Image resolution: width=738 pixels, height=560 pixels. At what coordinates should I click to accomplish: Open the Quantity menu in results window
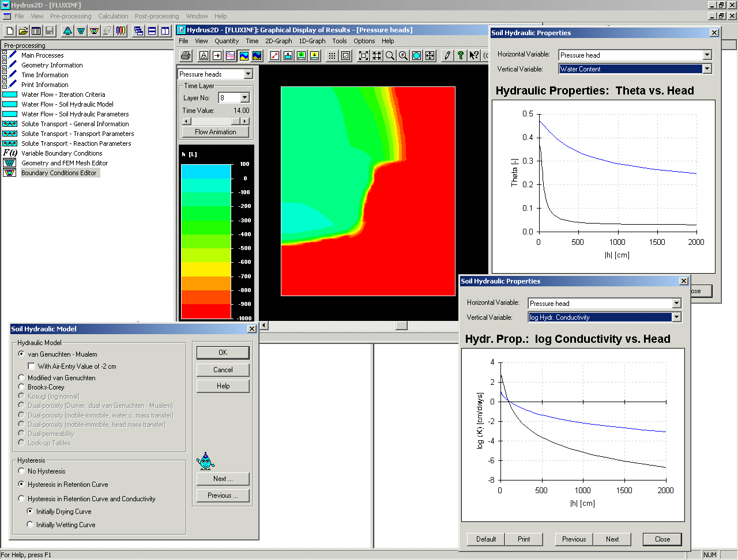[x=227, y=41]
